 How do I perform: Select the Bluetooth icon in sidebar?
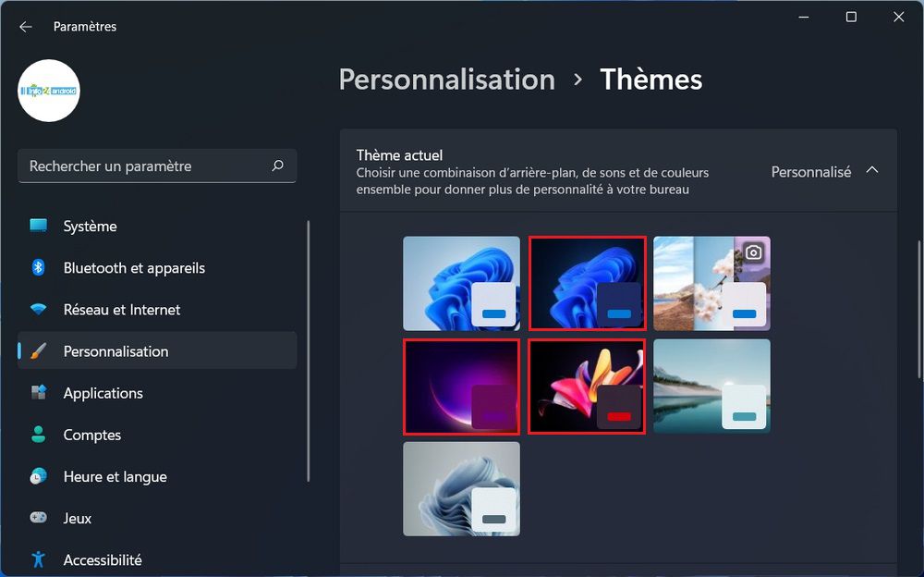click(x=38, y=267)
